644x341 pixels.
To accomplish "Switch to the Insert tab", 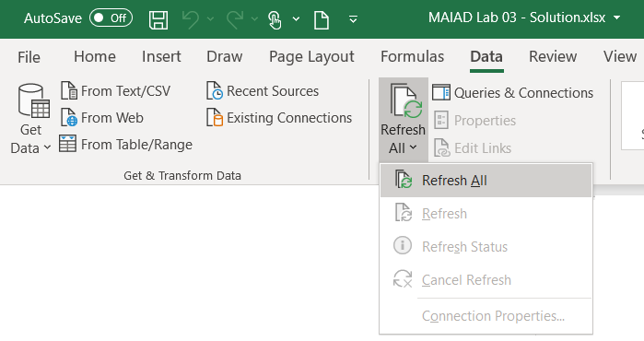I will tap(161, 56).
